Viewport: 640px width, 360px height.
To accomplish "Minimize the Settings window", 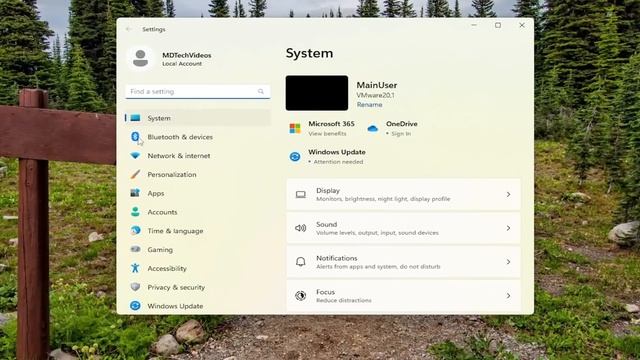I will tap(474, 25).
